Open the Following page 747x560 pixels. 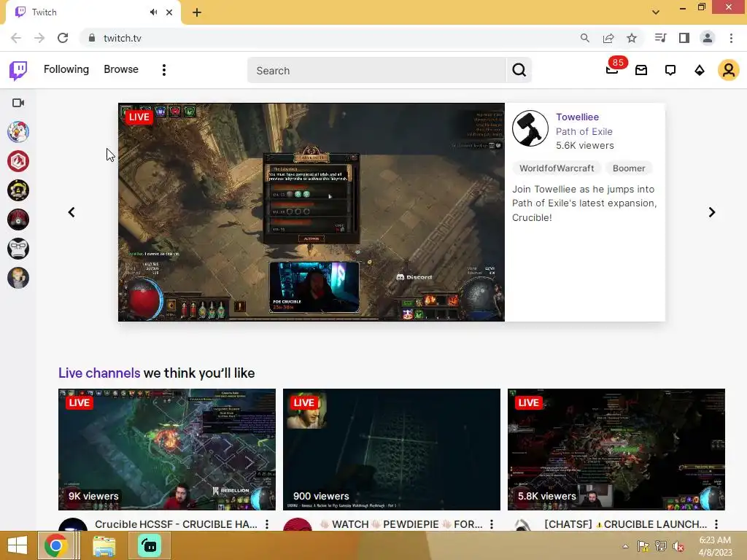pos(66,69)
